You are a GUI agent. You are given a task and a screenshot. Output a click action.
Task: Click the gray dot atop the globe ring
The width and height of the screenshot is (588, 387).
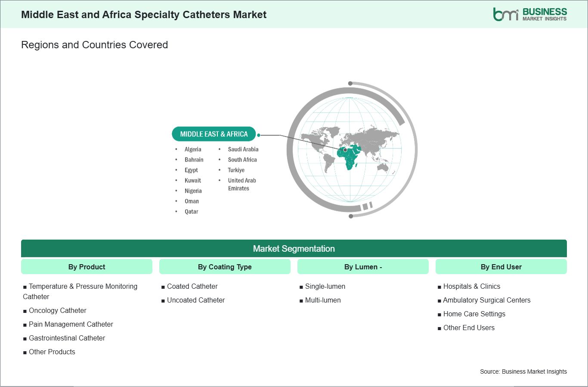point(350,84)
